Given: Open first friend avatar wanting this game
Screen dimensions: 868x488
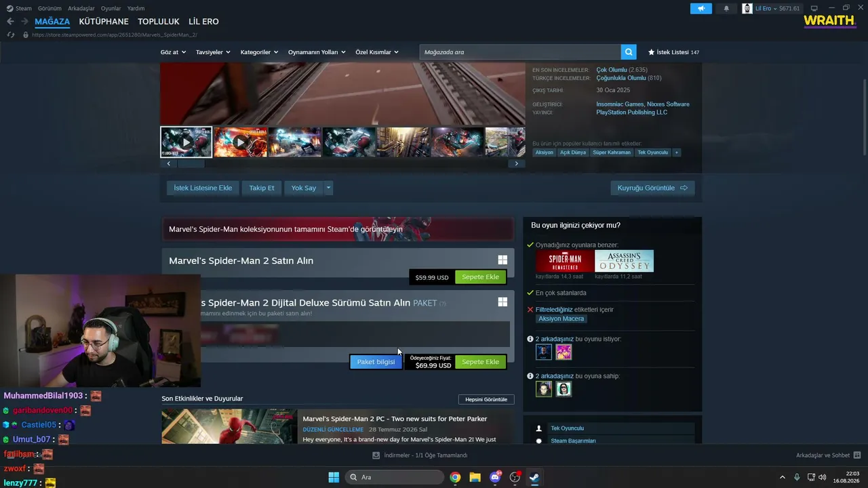Looking at the screenshot, I should tap(544, 352).
